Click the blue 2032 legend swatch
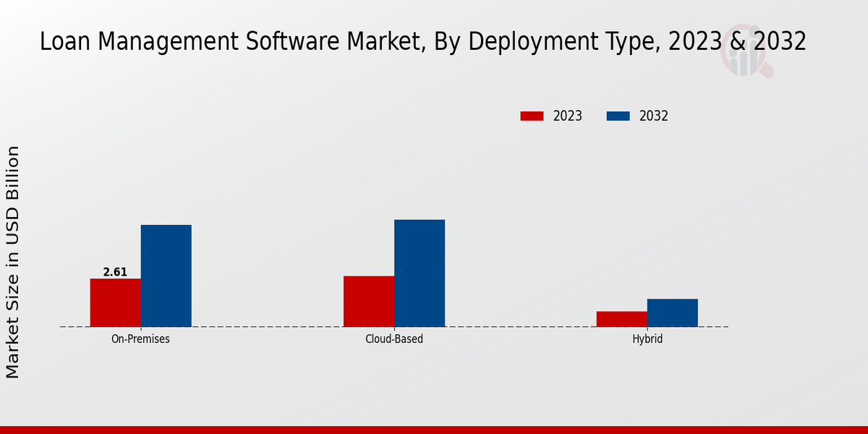 tap(618, 116)
